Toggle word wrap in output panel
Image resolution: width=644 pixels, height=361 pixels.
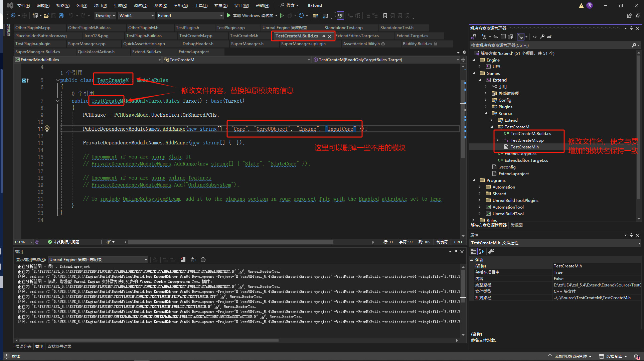193,260
